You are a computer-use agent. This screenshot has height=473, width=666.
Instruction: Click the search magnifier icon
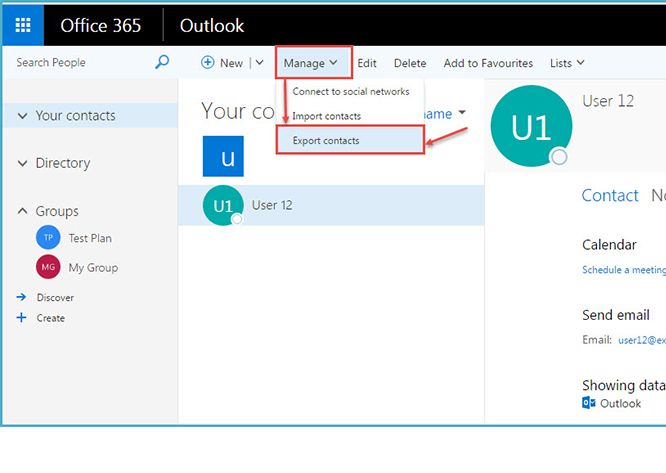click(162, 62)
